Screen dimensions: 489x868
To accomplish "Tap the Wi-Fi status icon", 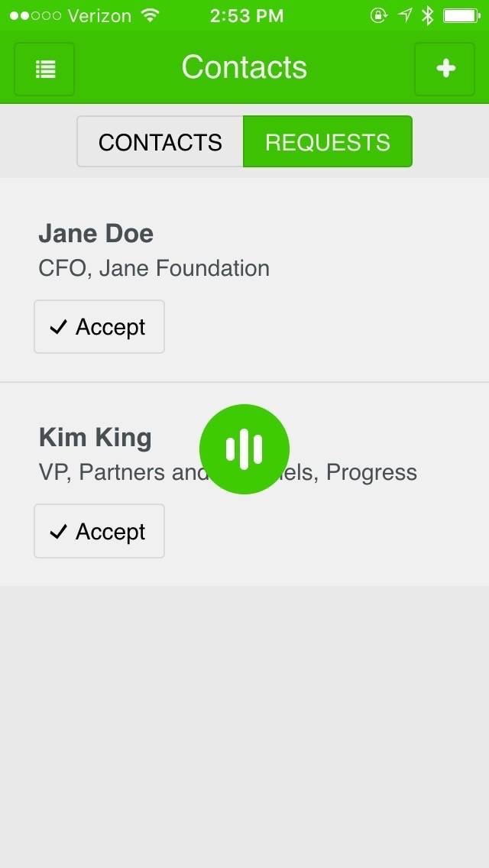I will pyautogui.click(x=151, y=15).
